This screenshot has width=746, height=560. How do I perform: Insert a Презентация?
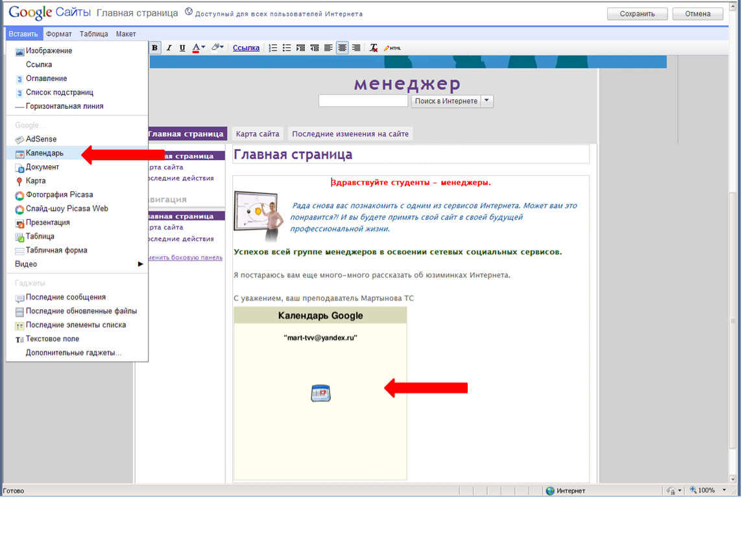77,222
